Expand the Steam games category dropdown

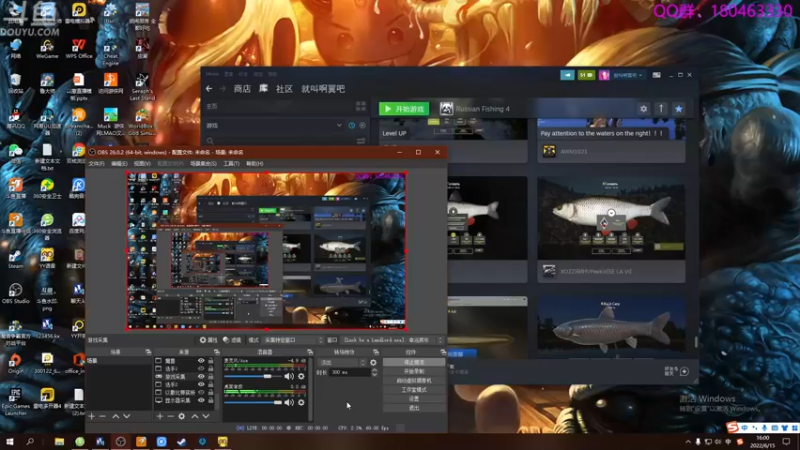tap(339, 126)
